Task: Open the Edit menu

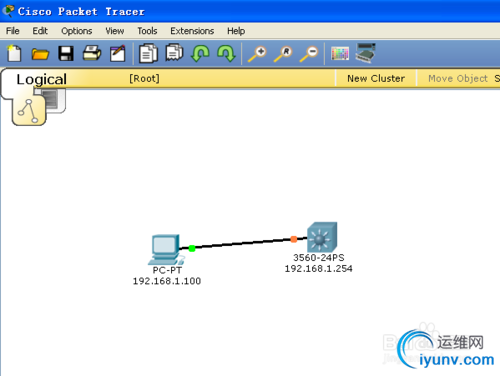Action: pos(40,31)
